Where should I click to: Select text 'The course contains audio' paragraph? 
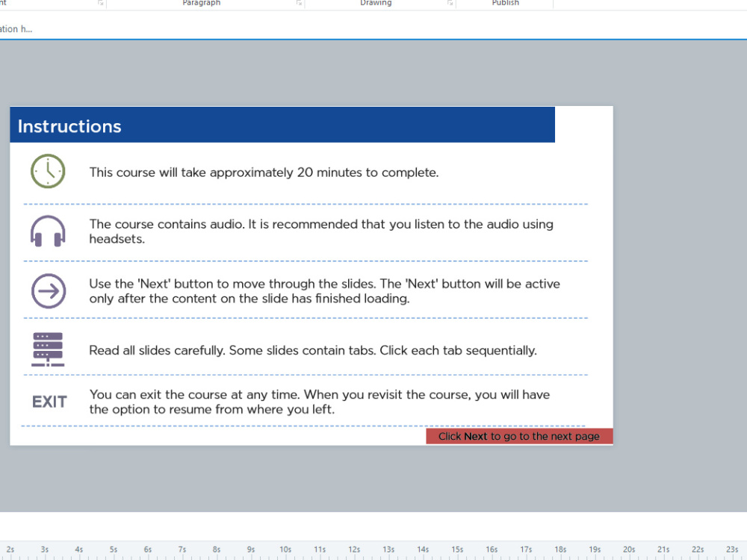coord(321,231)
